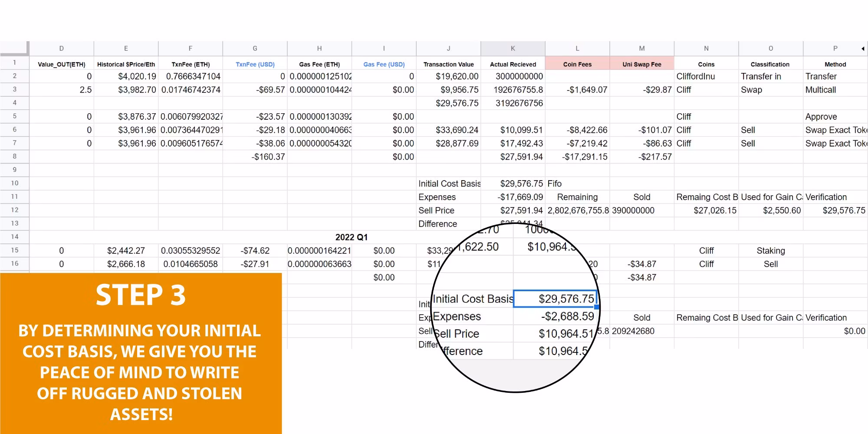Image resolution: width=868 pixels, height=434 pixels.
Task: Click the Uni Swap Fee header cell
Action: (x=641, y=64)
